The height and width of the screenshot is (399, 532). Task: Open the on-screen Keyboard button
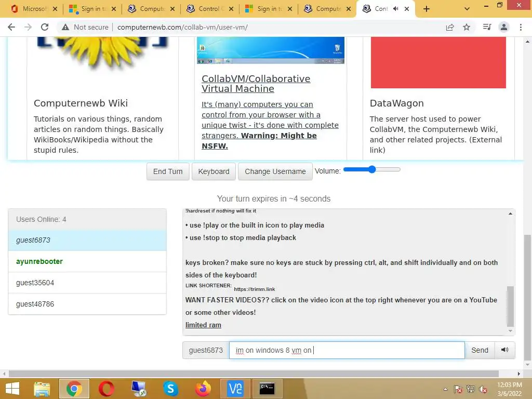point(214,171)
